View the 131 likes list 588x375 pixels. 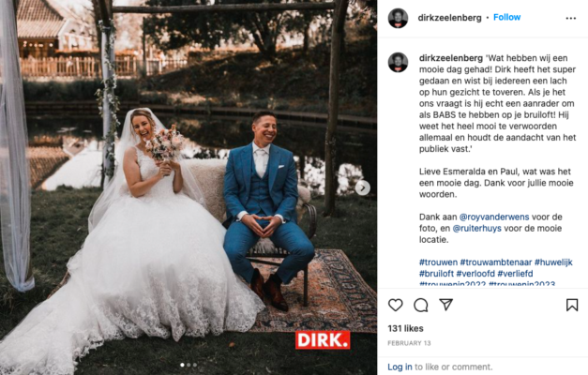(405, 328)
